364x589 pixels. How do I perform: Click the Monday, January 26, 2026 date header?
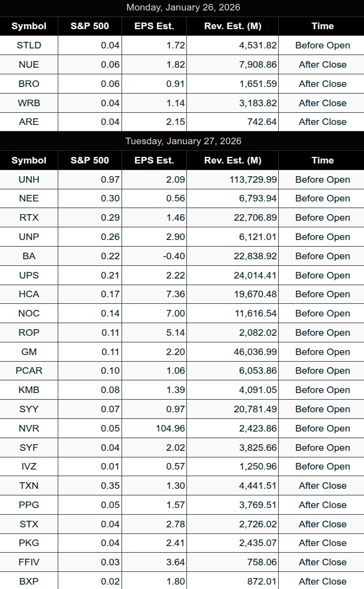pyautogui.click(x=183, y=8)
